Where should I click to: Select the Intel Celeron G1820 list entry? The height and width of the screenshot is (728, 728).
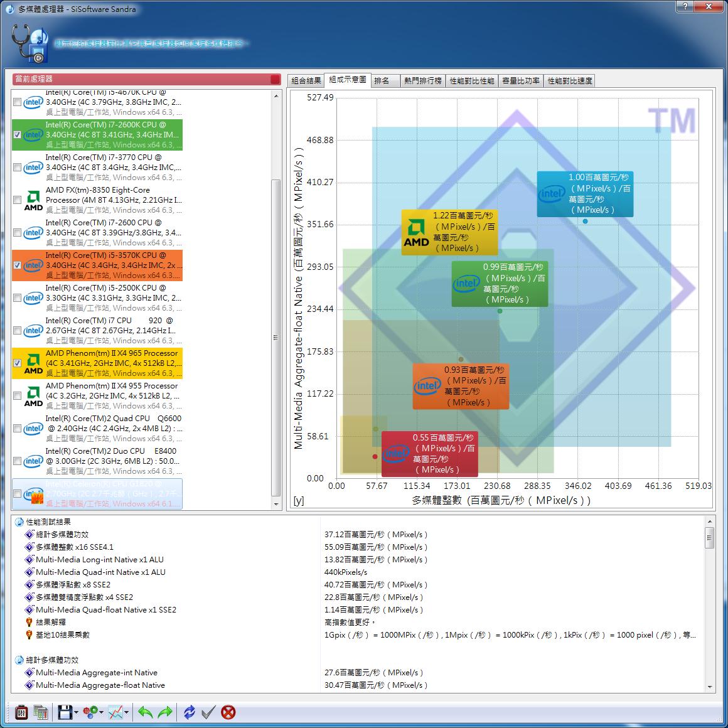(97, 494)
